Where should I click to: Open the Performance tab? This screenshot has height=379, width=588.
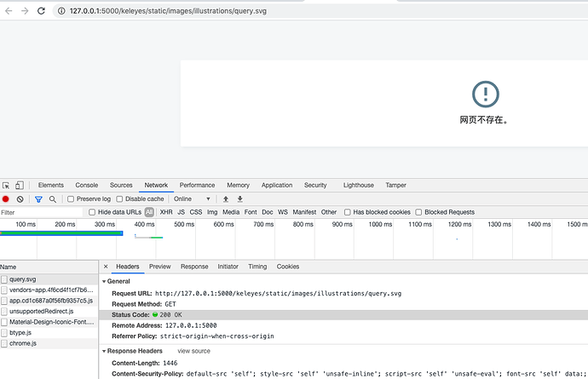(x=197, y=185)
